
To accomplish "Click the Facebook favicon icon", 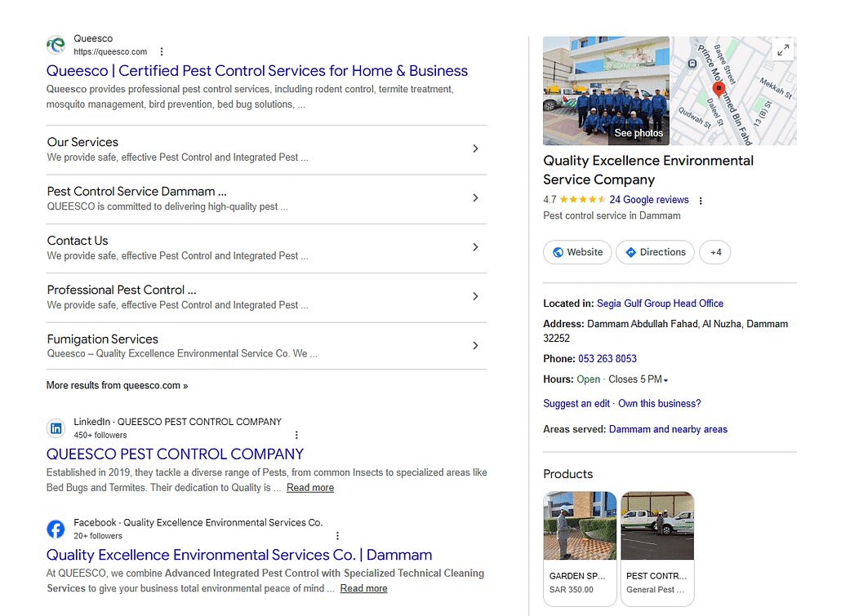I will 56,530.
